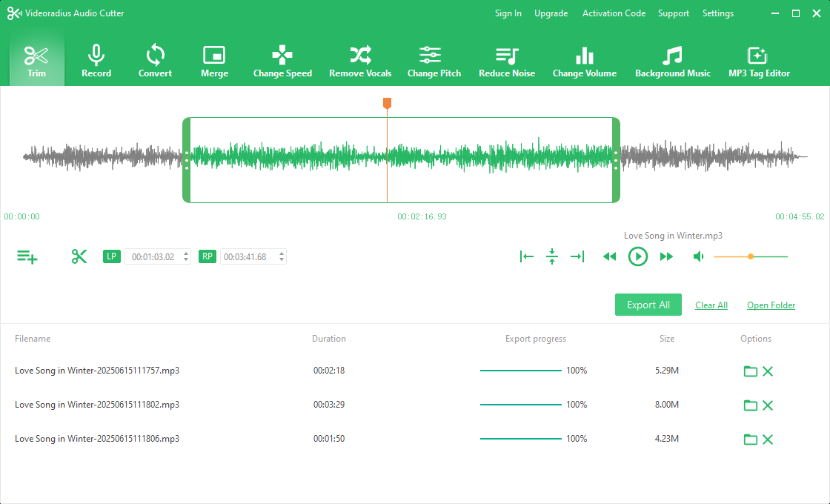Click the center-to-playhead icon

[552, 256]
